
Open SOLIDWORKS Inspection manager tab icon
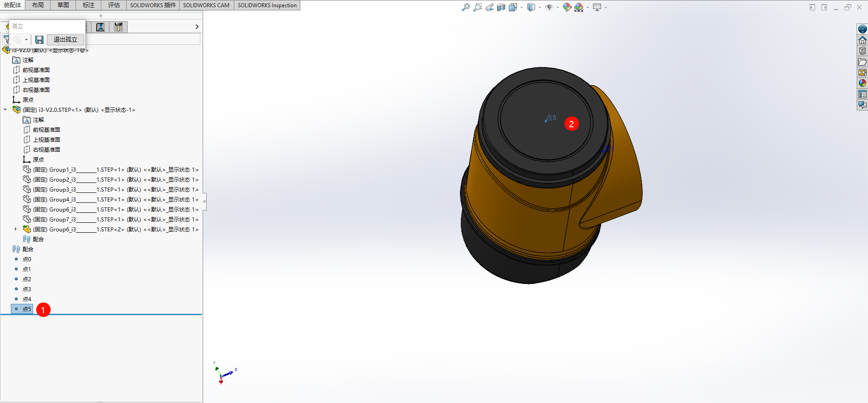100,27
